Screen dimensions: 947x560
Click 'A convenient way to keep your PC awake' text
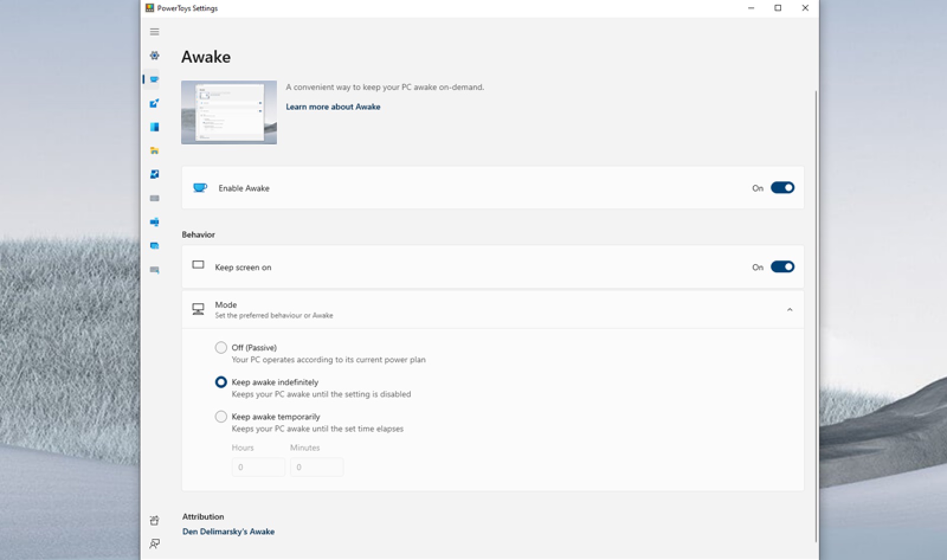pyautogui.click(x=385, y=87)
